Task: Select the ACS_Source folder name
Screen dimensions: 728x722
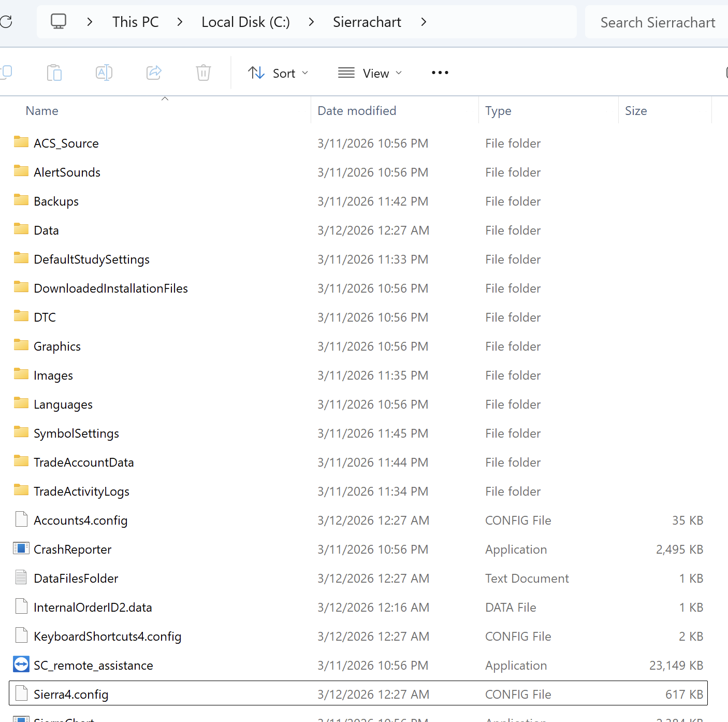Action: 66,143
